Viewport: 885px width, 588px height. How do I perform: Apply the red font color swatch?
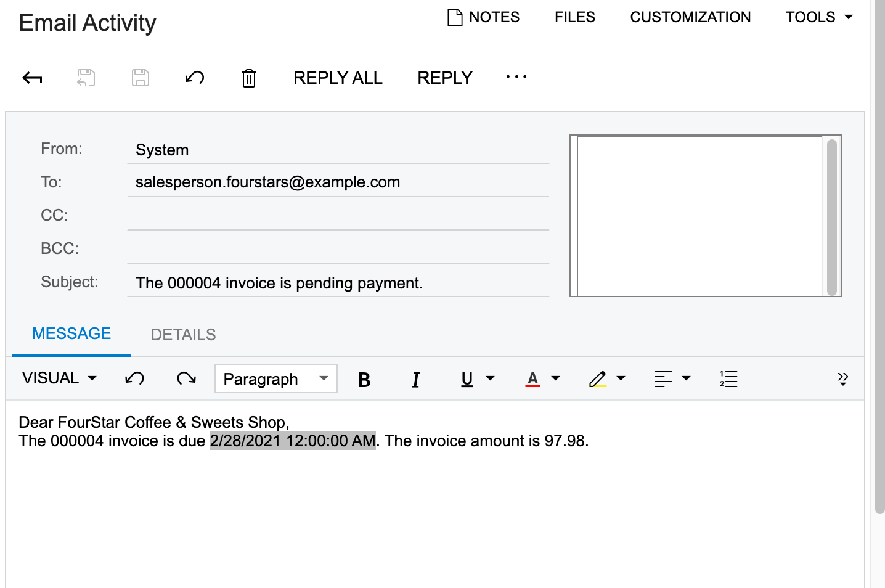pyautogui.click(x=533, y=379)
